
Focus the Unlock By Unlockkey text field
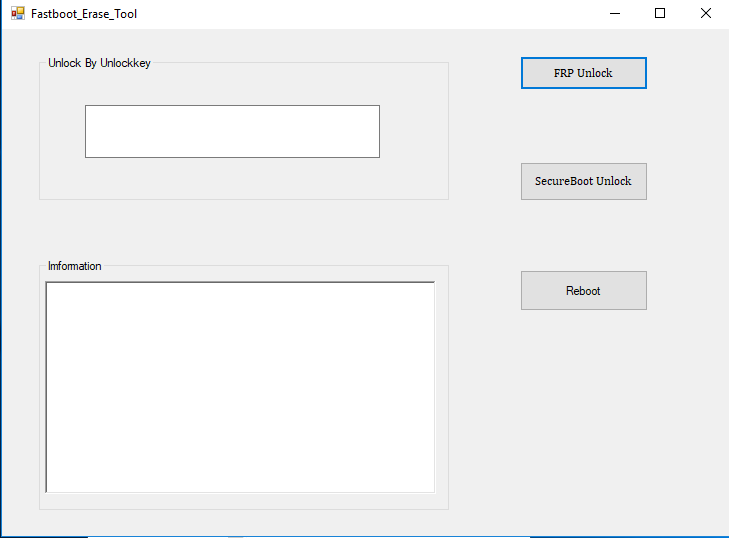(x=232, y=132)
